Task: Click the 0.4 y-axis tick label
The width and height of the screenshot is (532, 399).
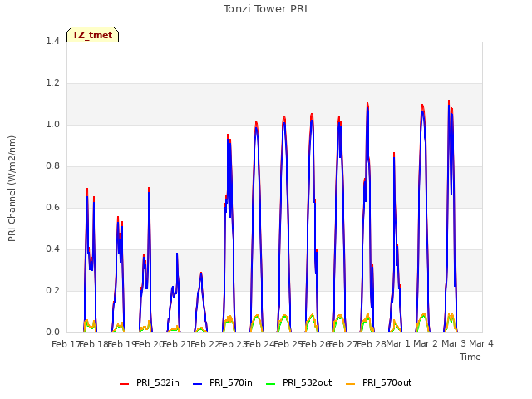Action: click(52, 249)
